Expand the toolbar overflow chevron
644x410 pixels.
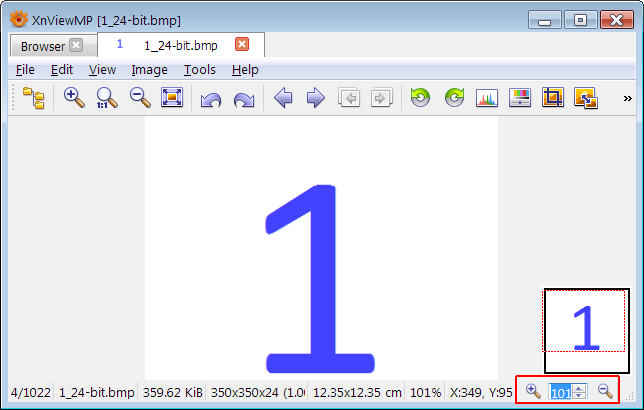tap(627, 98)
